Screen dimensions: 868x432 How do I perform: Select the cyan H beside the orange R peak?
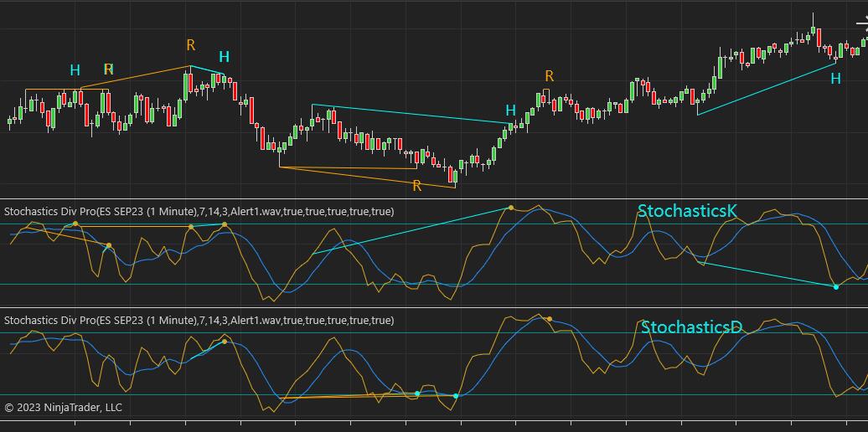[224, 57]
